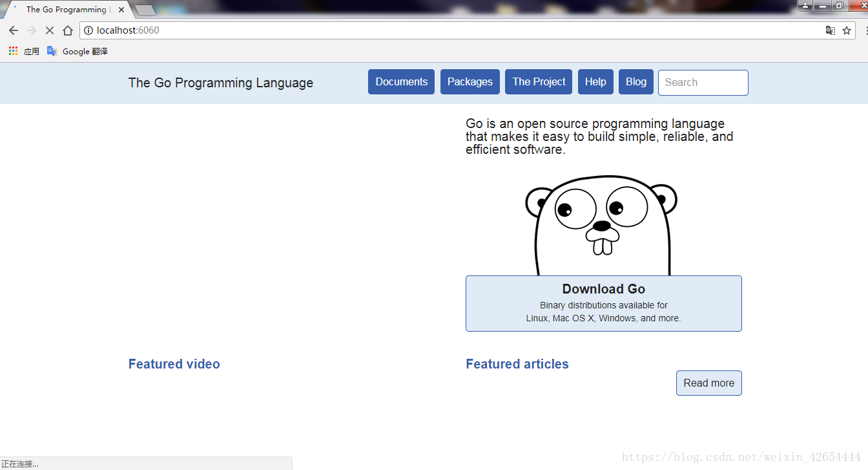Click The Go Programming Language heading
The image size is (868, 470).
click(x=221, y=83)
